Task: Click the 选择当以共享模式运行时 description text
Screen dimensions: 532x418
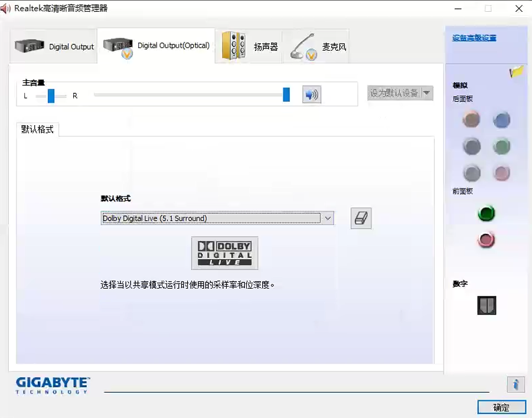Action: (x=187, y=285)
